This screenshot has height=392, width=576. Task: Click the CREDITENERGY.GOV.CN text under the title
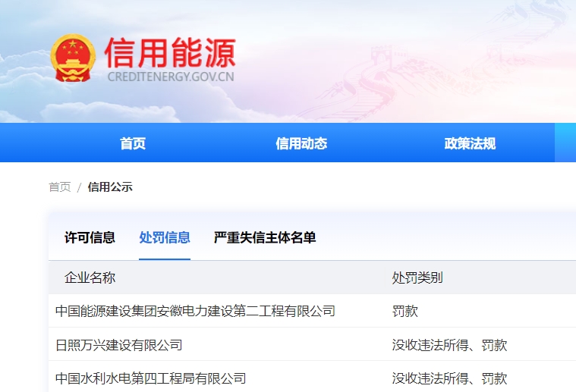pos(170,77)
